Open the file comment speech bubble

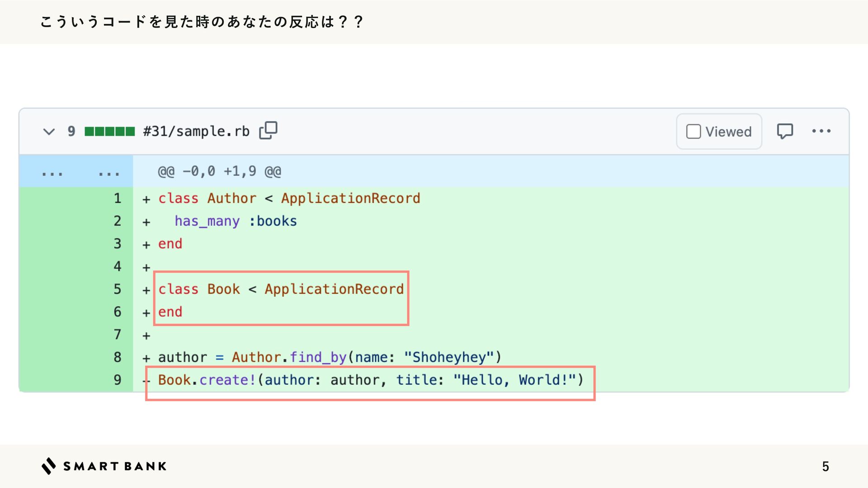click(x=785, y=131)
